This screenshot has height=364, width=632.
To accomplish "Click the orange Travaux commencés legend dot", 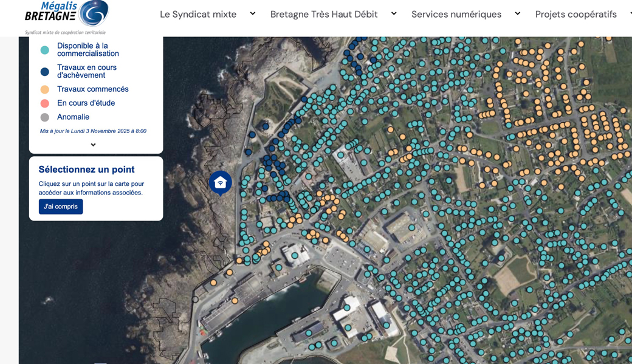I will click(x=44, y=90).
